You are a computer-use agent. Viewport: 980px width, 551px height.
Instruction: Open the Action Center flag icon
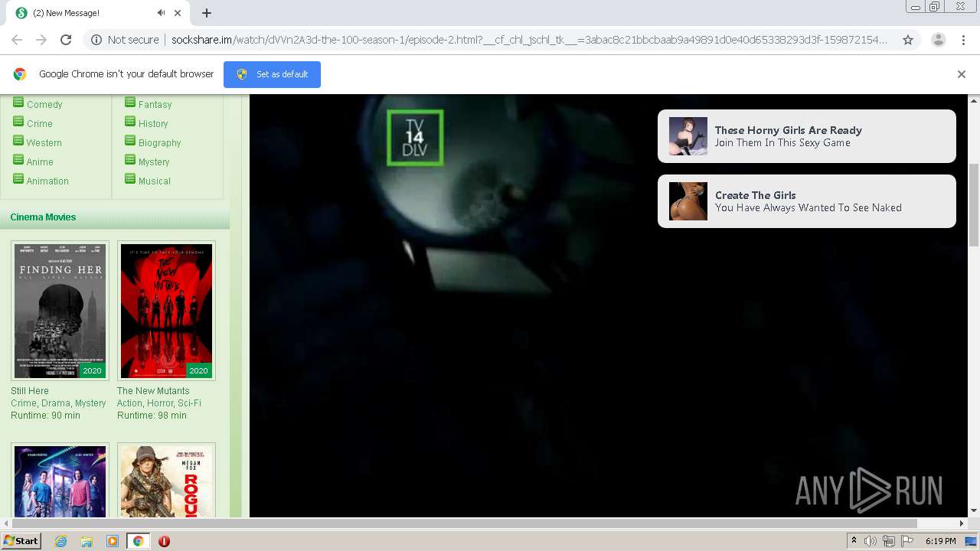[x=907, y=541]
